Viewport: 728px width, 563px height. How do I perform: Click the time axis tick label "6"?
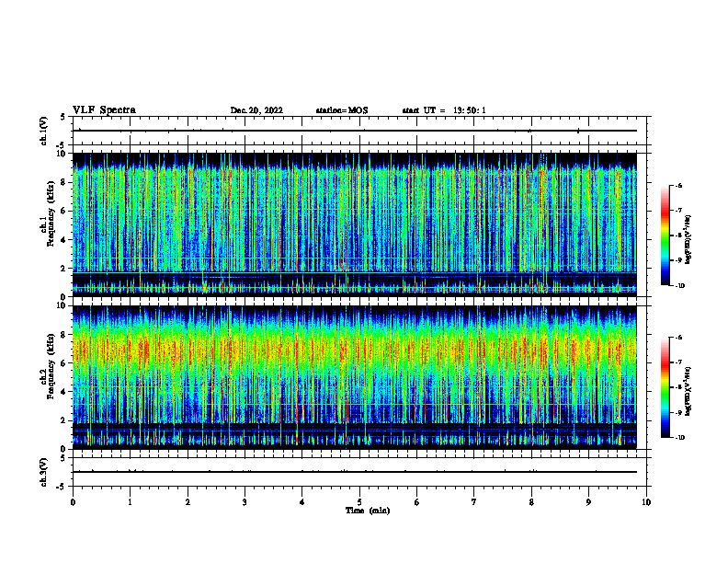click(417, 502)
